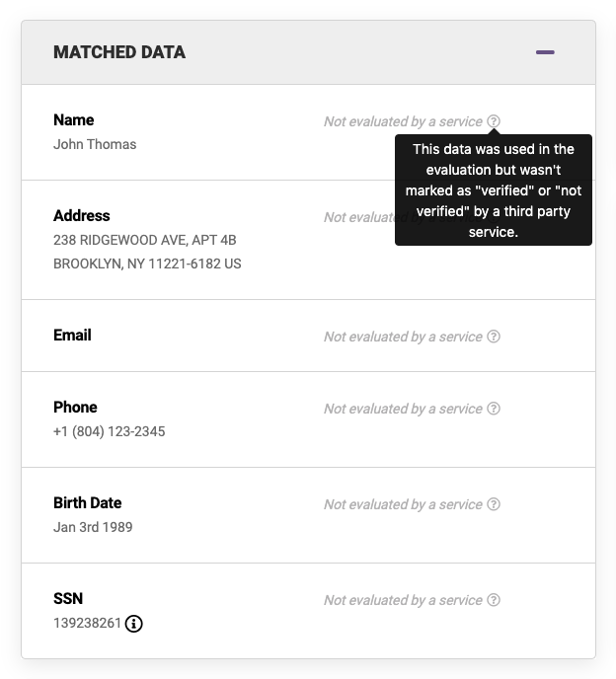Click the help icon in Name row
The width and height of the screenshot is (616, 679).
(x=494, y=121)
